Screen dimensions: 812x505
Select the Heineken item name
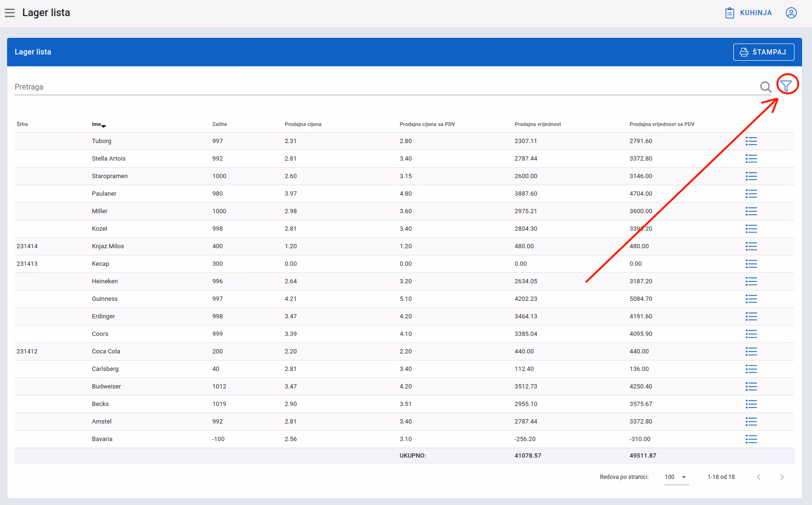pyautogui.click(x=105, y=281)
